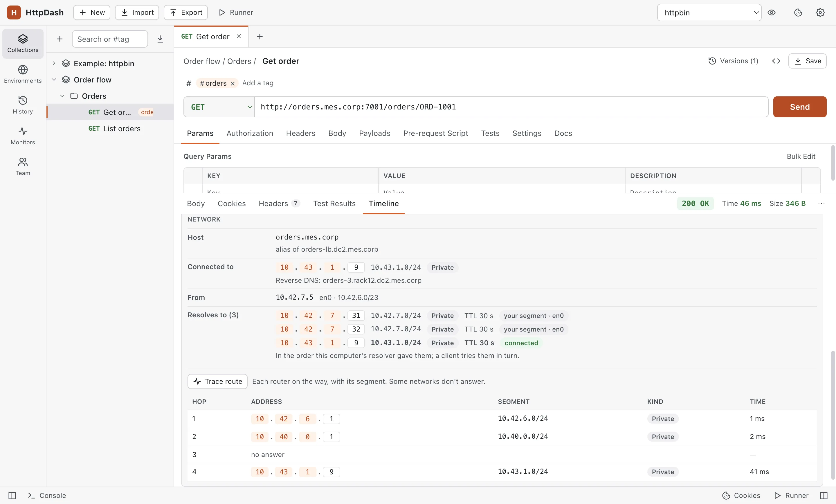Open the Test Results tab
This screenshot has width=836, height=504.
(x=334, y=204)
